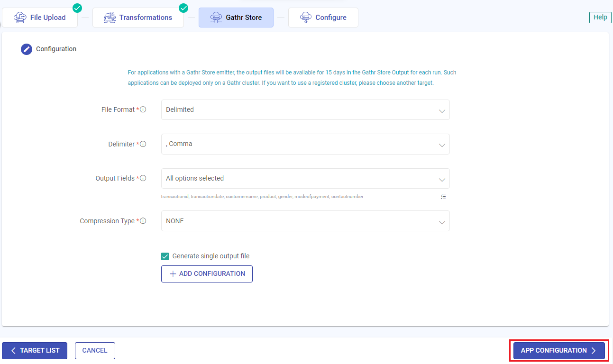Click the Compression Type info icon
This screenshot has width=613, height=364.
click(x=143, y=221)
